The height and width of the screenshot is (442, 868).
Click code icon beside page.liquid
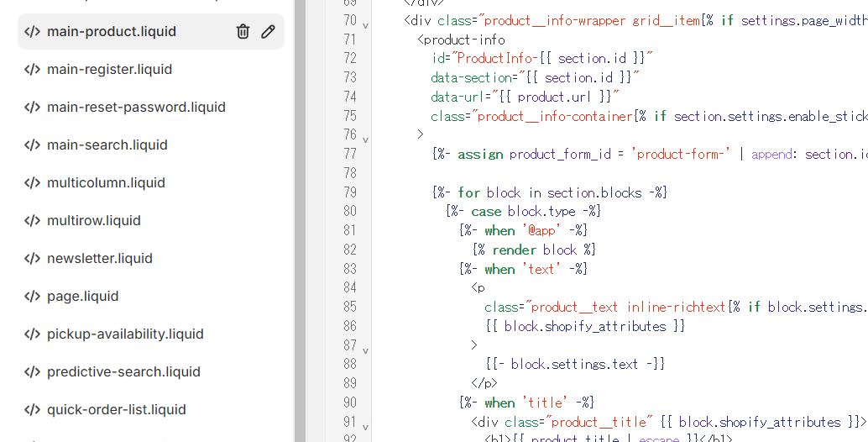click(x=32, y=297)
